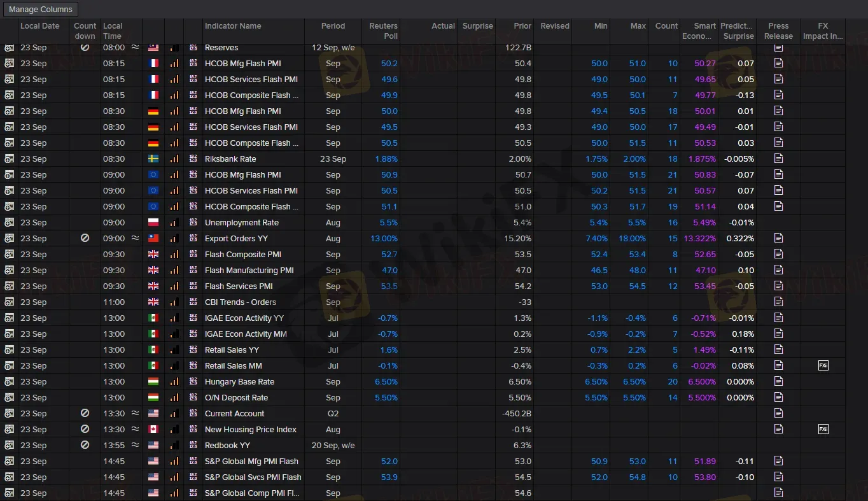Open press release for Flash Services PMI
The width and height of the screenshot is (868, 501).
point(778,286)
